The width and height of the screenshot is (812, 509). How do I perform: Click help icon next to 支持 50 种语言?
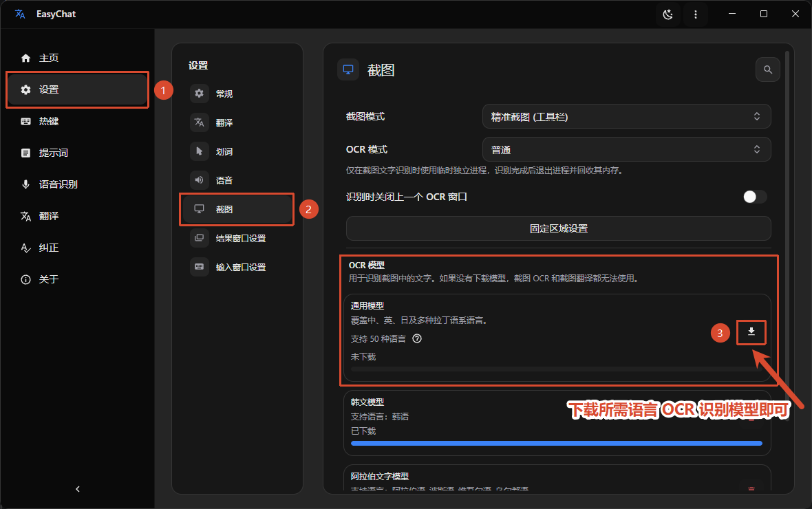click(x=417, y=338)
